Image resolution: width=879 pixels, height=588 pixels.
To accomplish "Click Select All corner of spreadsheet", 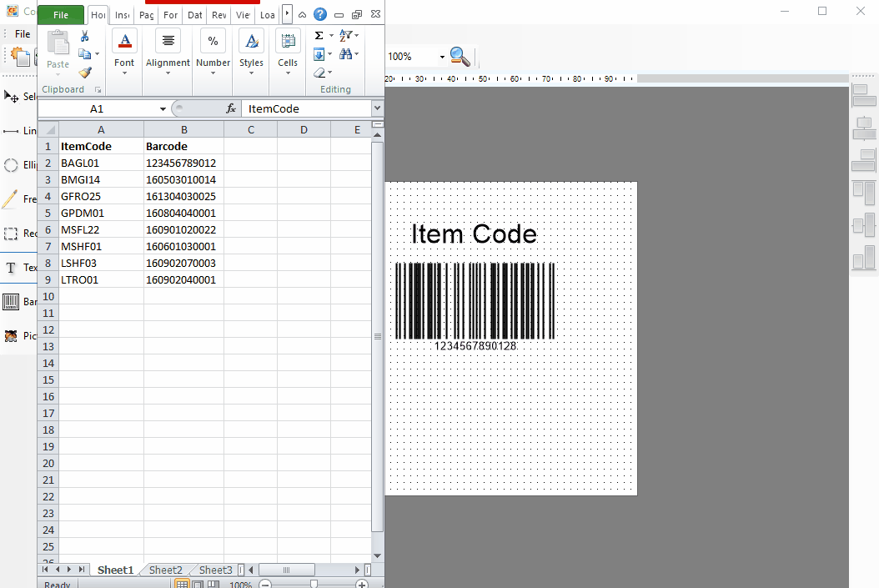I will coord(48,130).
